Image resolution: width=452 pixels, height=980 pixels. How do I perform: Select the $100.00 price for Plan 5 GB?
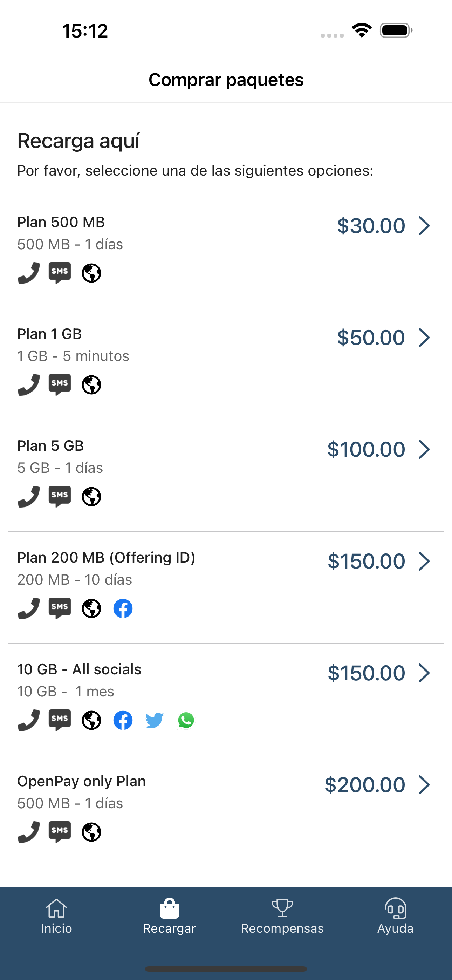pyautogui.click(x=366, y=449)
